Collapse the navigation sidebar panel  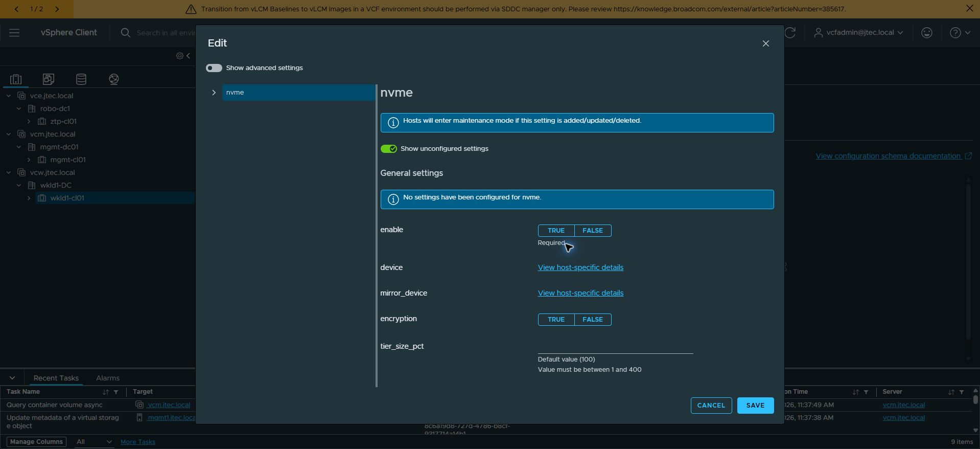(189, 56)
